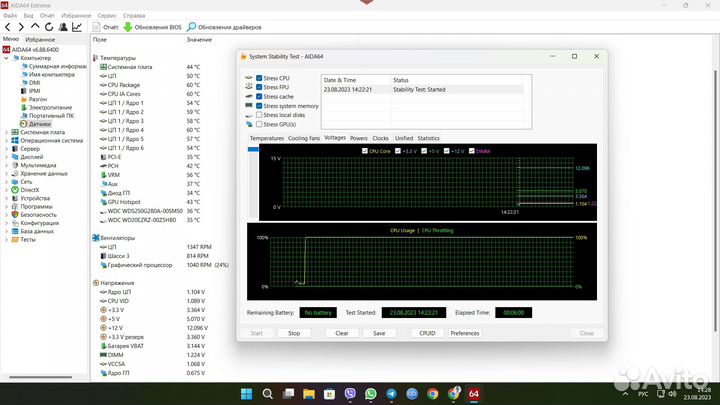
Task: Click the refresh toolbar icon
Action: pos(49,27)
